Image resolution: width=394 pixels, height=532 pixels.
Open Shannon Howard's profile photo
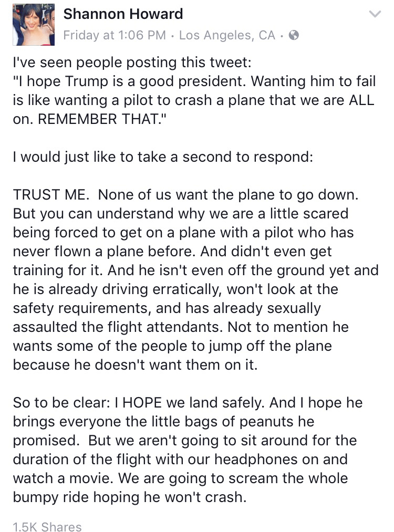point(34,25)
